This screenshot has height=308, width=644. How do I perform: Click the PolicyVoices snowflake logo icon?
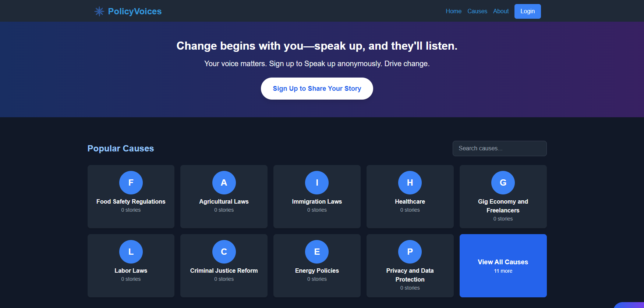point(99,11)
